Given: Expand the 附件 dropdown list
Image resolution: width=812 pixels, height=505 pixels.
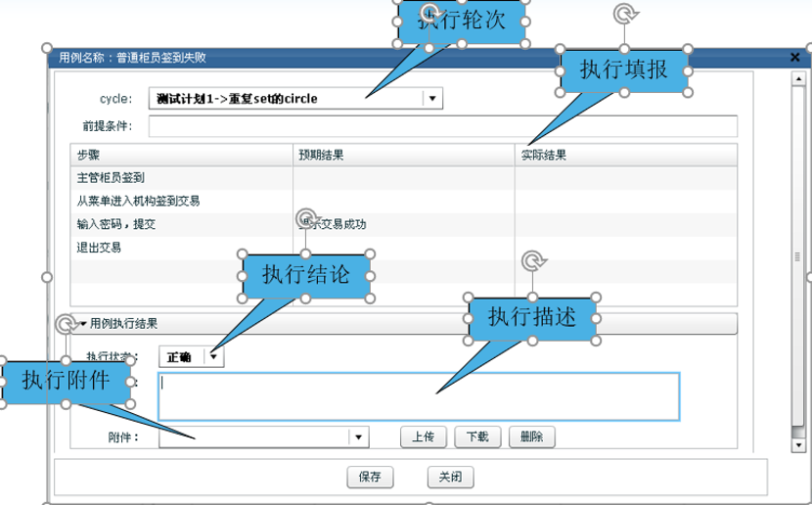Looking at the screenshot, I should pyautogui.click(x=358, y=437).
